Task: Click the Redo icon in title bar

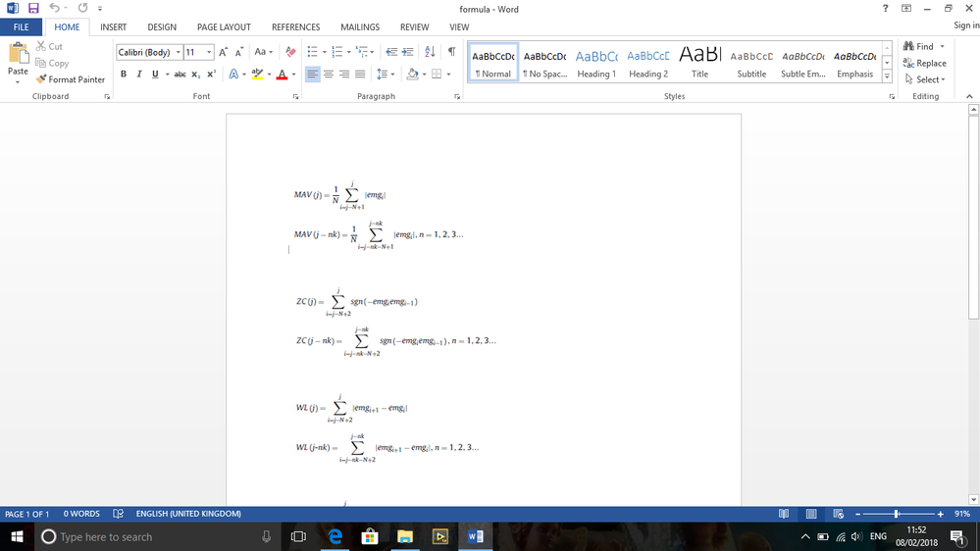Action: [82, 8]
